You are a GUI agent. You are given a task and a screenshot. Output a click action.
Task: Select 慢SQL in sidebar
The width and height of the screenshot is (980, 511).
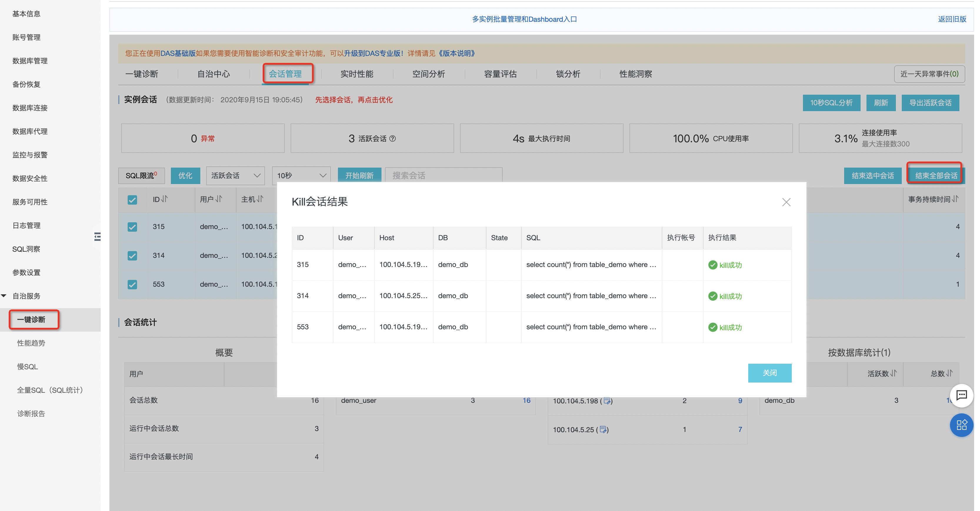click(27, 367)
